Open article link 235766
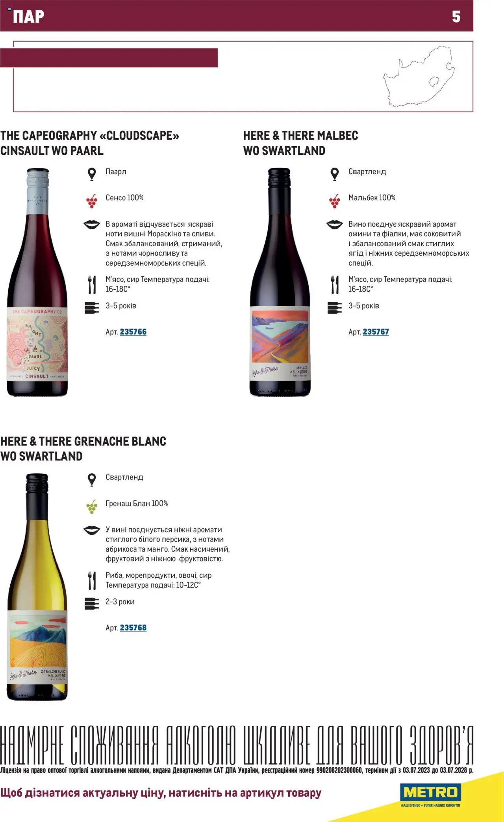 click(x=133, y=332)
